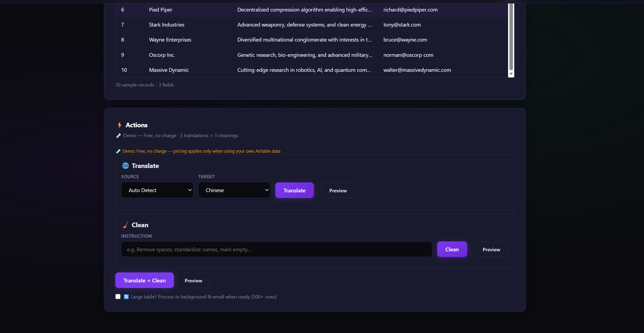The height and width of the screenshot is (333, 644).
Task: Click Preview button next to Translate
Action: click(338, 190)
